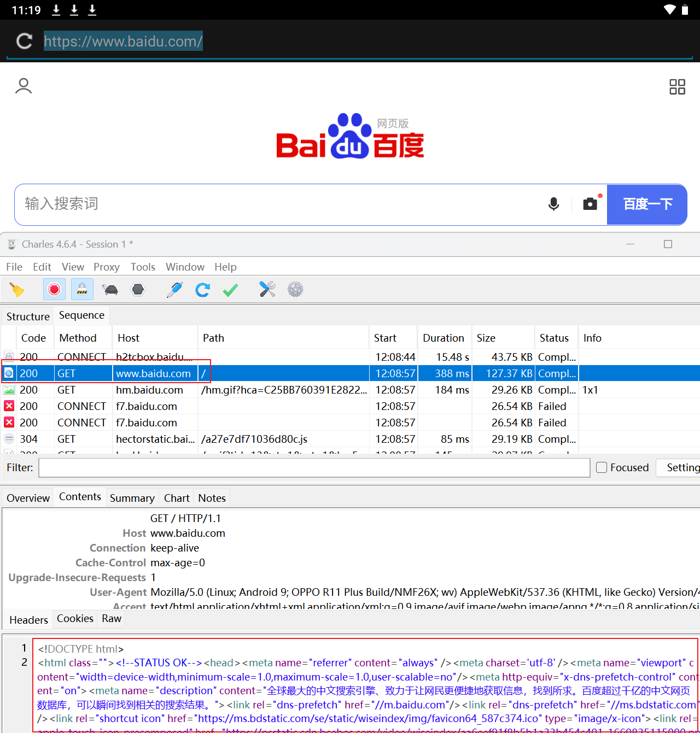Switch to the Summary tab

point(132,498)
